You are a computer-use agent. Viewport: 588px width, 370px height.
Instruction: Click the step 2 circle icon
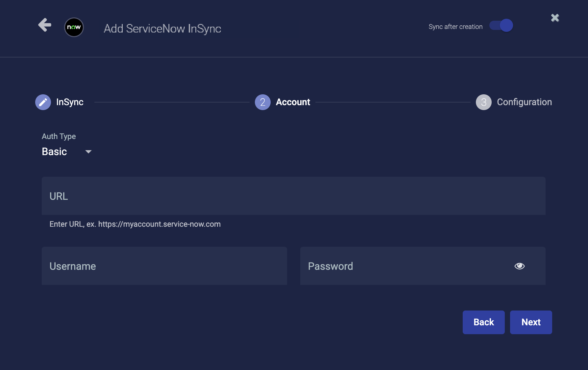click(262, 102)
